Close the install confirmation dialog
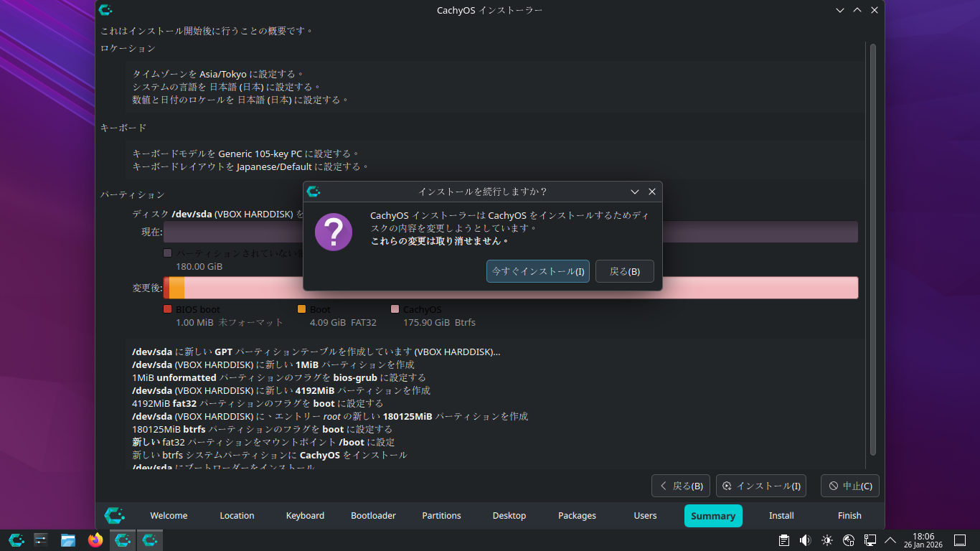The width and height of the screenshot is (980, 551). pyautogui.click(x=652, y=192)
